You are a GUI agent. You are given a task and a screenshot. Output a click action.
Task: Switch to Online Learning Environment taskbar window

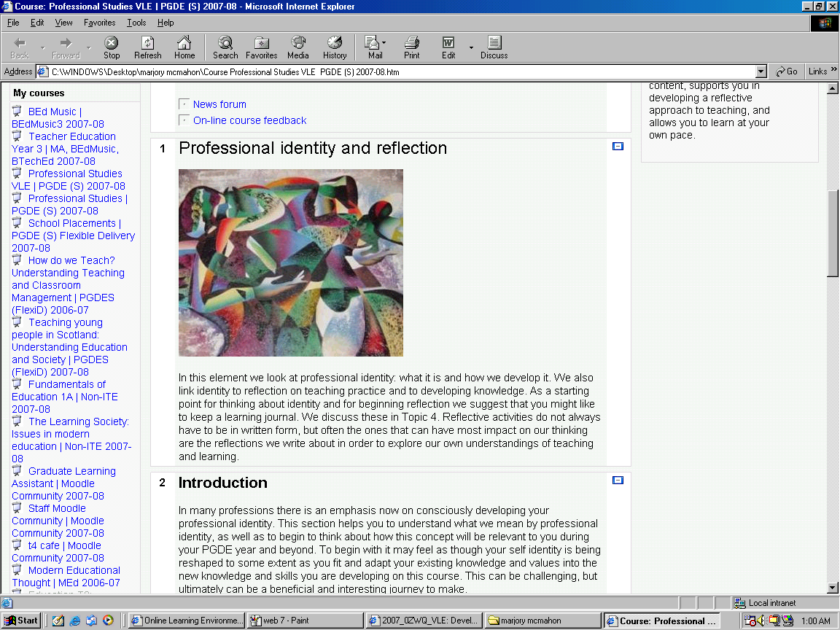click(x=187, y=621)
